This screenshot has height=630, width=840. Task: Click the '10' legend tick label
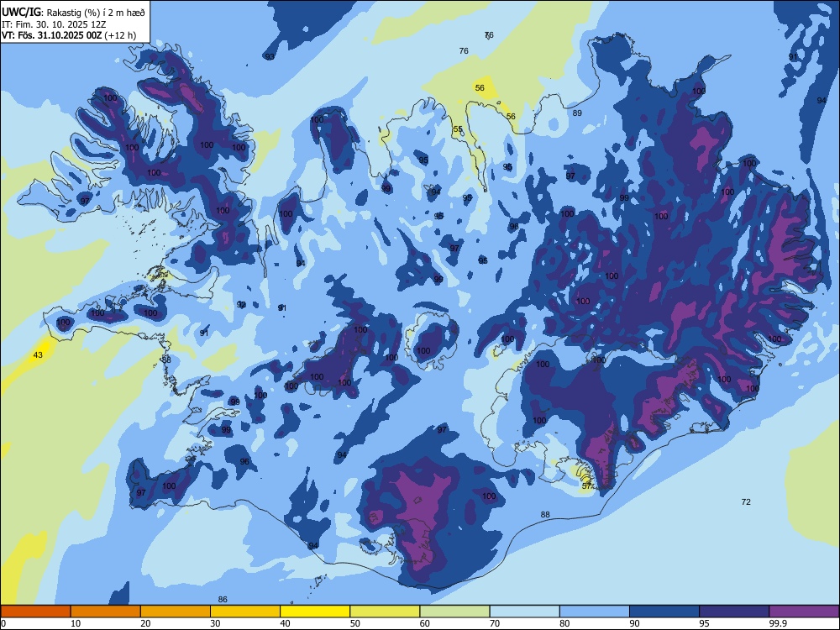coord(76,623)
